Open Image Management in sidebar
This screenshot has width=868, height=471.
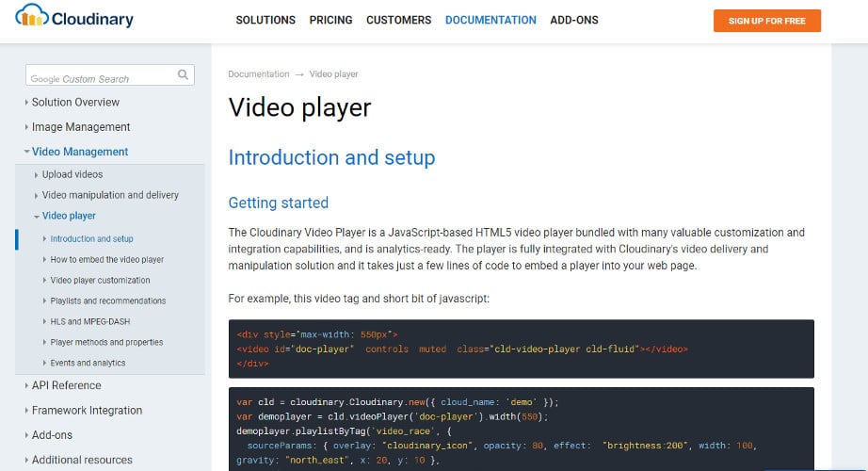(x=81, y=127)
